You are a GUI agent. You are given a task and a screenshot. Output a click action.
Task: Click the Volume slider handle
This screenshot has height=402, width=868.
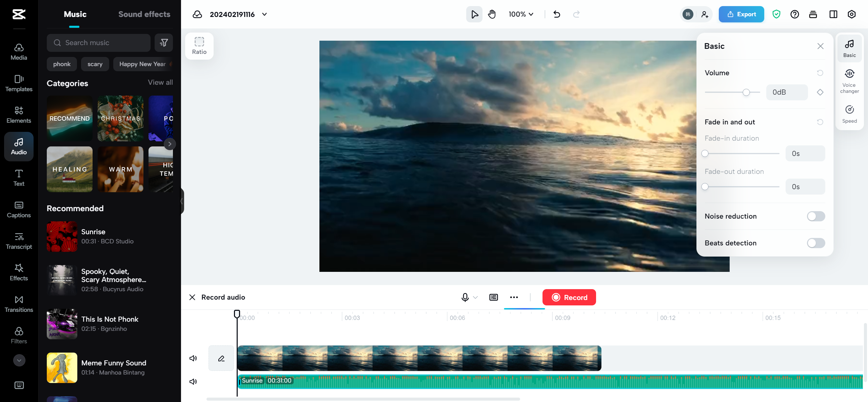[x=746, y=92]
